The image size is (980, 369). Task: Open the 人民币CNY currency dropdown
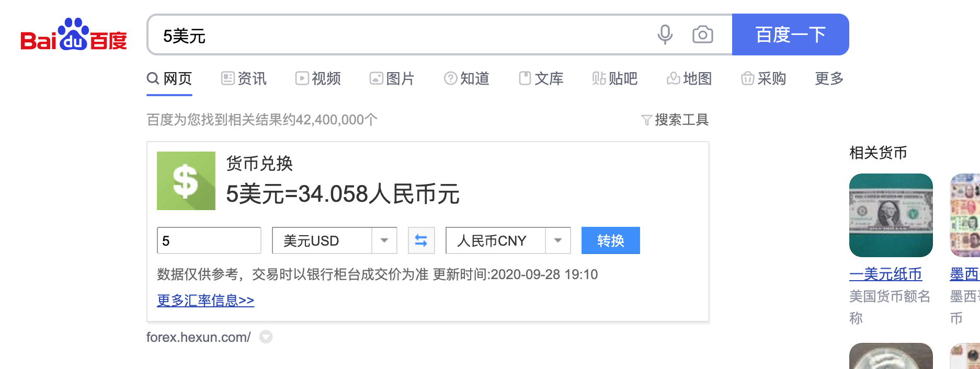(x=508, y=240)
